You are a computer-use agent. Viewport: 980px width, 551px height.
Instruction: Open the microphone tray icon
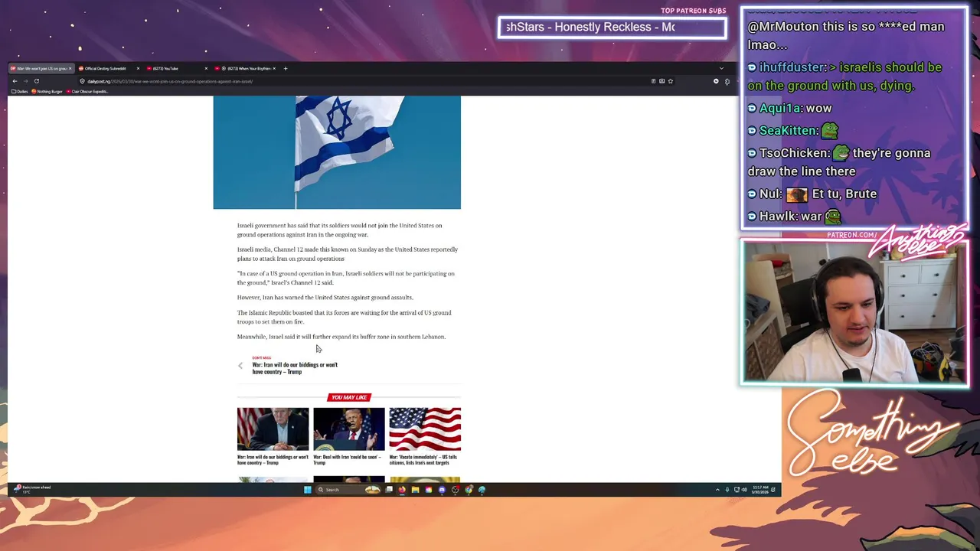pyautogui.click(x=727, y=490)
